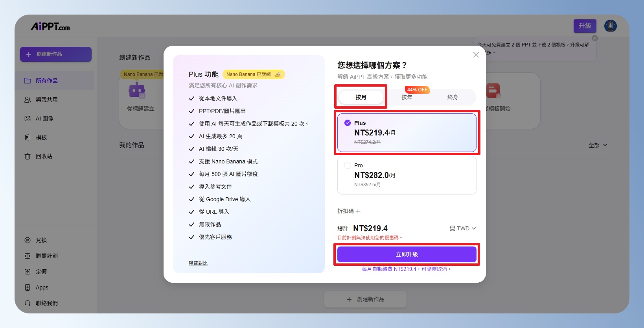Open the 權益對比 comparison link
This screenshot has height=328, width=644.
pos(198,263)
